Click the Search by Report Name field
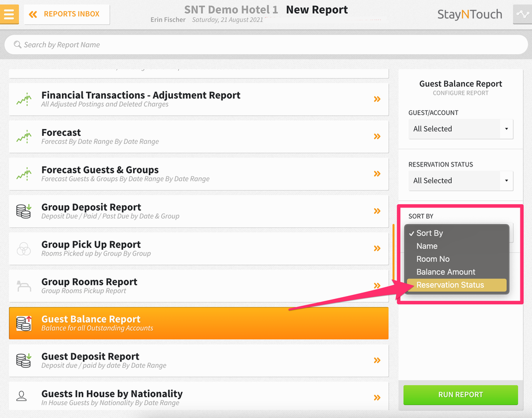The height and width of the screenshot is (418, 532). point(266,45)
